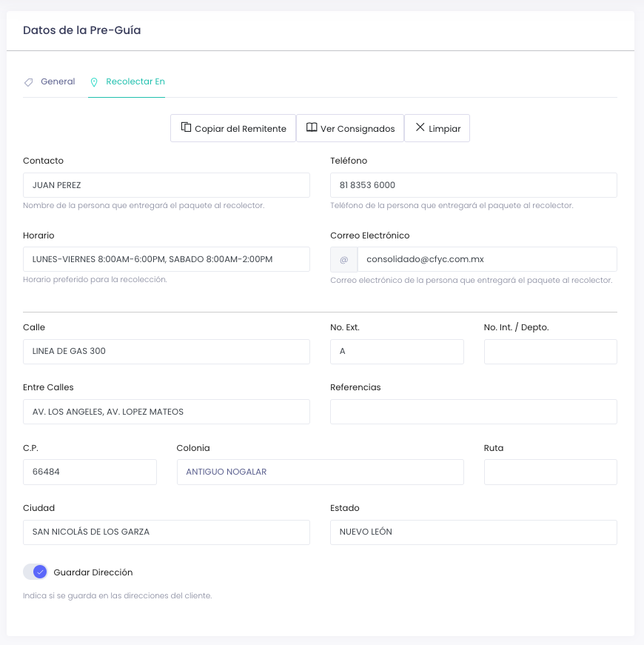Click the @ symbol beside the email field

pos(343,259)
